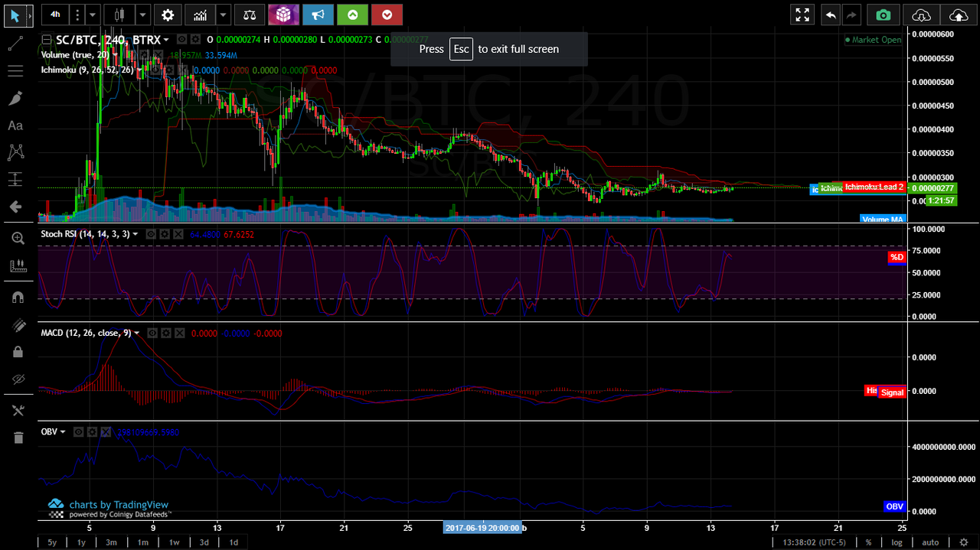The width and height of the screenshot is (980, 550).
Task: Expand the indicators dropdown arrow
Action: tap(224, 14)
